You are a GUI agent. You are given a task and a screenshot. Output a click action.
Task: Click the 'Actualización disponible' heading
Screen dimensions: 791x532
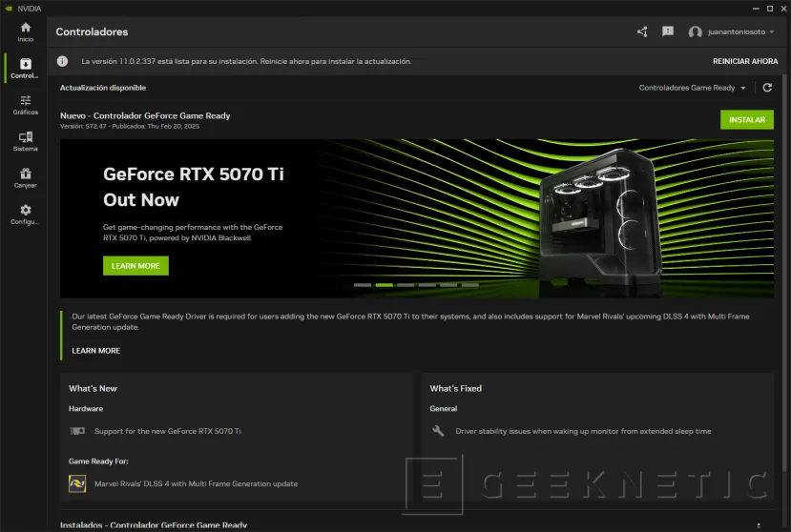click(x=103, y=88)
